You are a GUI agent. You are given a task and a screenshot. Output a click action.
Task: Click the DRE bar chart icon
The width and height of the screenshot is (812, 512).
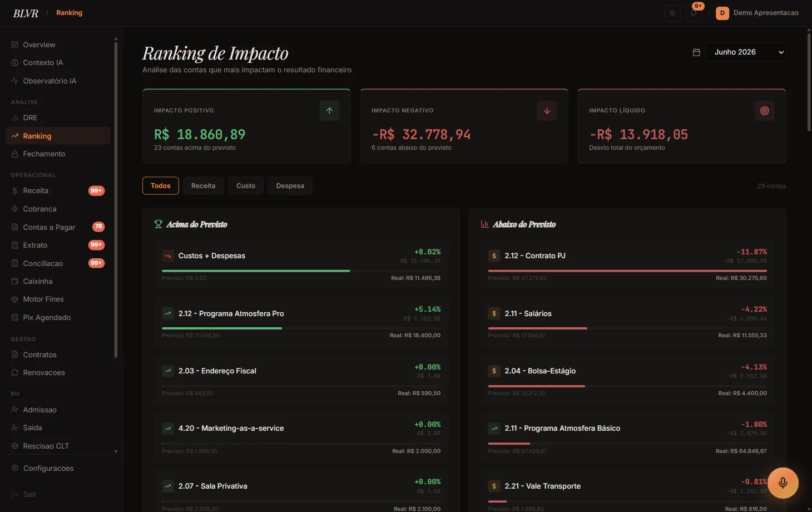coord(15,118)
